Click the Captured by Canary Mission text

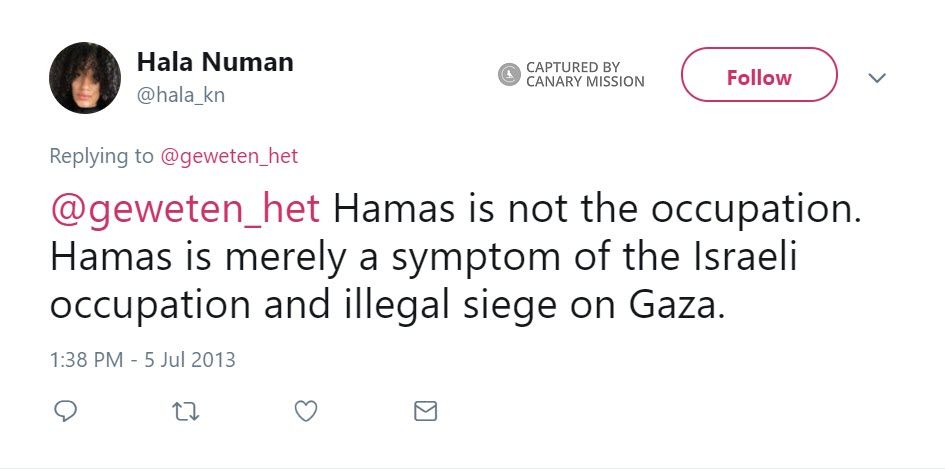pos(585,74)
